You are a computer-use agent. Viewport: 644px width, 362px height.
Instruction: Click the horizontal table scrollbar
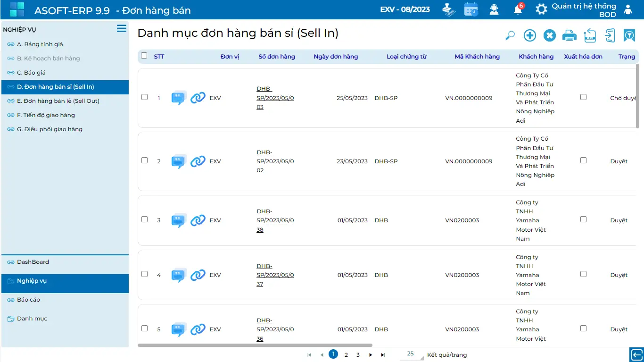click(255, 345)
